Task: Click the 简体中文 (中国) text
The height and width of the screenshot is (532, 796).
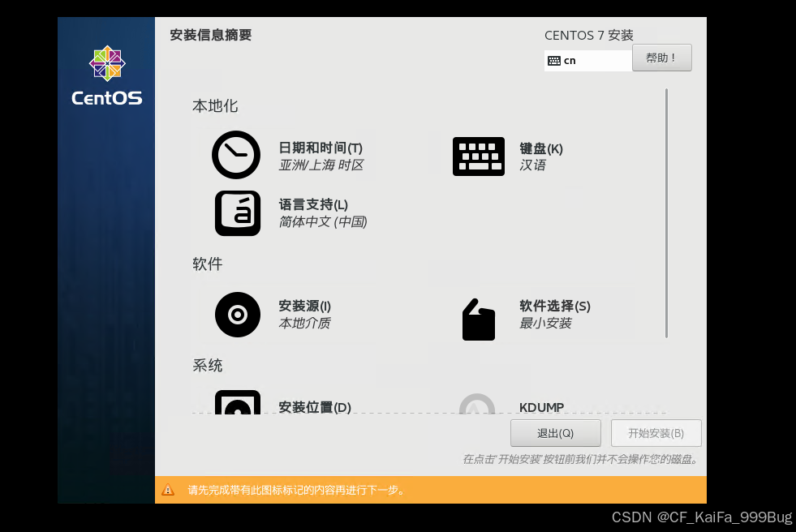Action: pos(323,222)
